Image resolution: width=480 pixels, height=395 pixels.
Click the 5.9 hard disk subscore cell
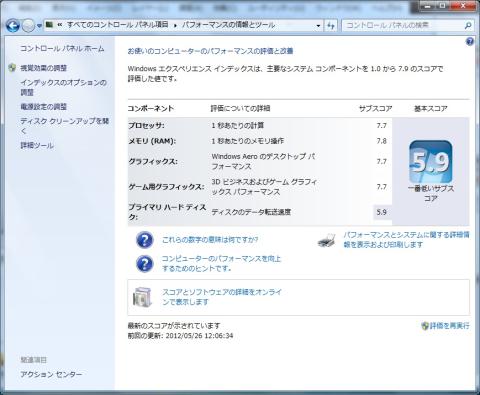tap(382, 212)
